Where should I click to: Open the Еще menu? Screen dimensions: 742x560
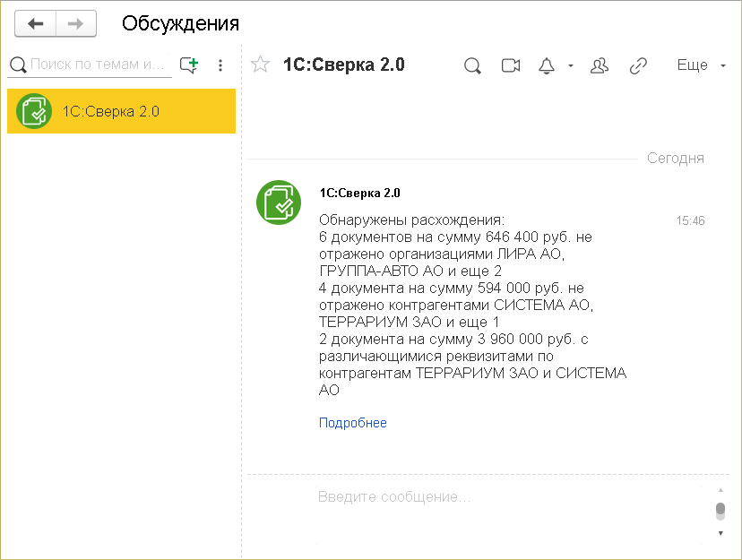(700, 65)
